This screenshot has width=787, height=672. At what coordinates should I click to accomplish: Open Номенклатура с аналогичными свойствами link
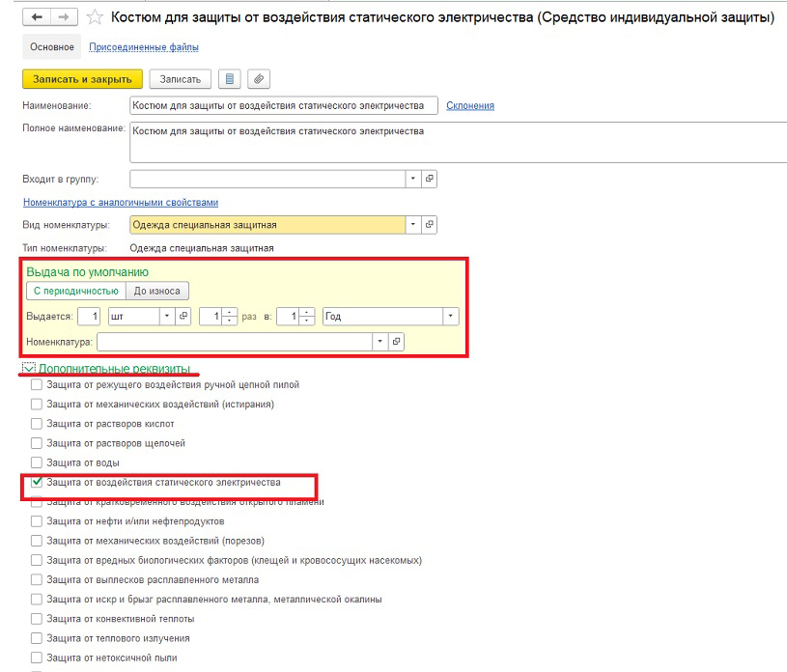[x=120, y=203]
